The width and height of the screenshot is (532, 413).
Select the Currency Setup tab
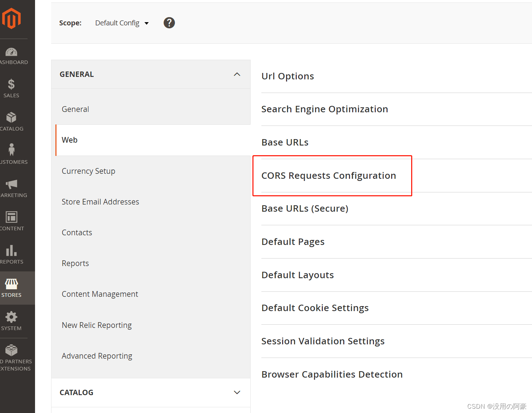88,171
